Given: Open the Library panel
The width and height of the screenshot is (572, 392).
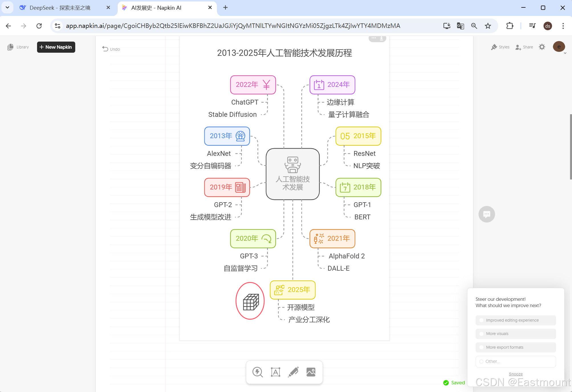Looking at the screenshot, I should [x=18, y=47].
